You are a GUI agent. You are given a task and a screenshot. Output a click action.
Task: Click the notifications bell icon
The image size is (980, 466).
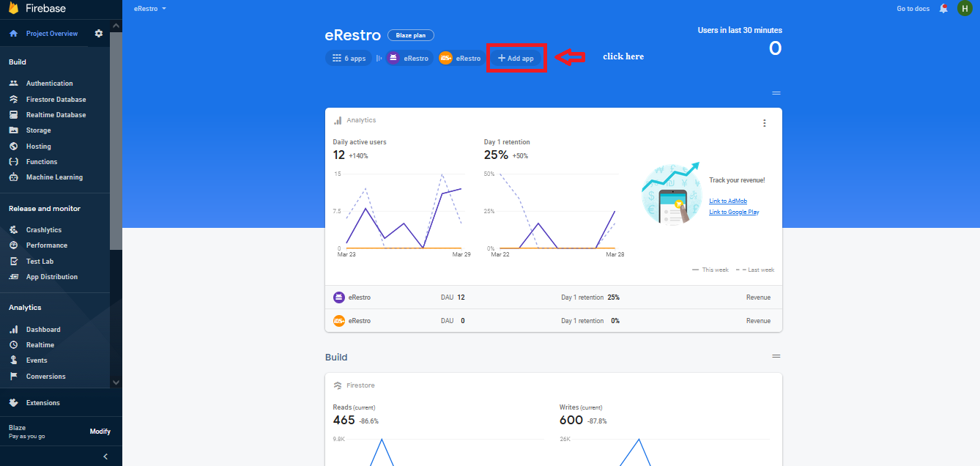(943, 9)
